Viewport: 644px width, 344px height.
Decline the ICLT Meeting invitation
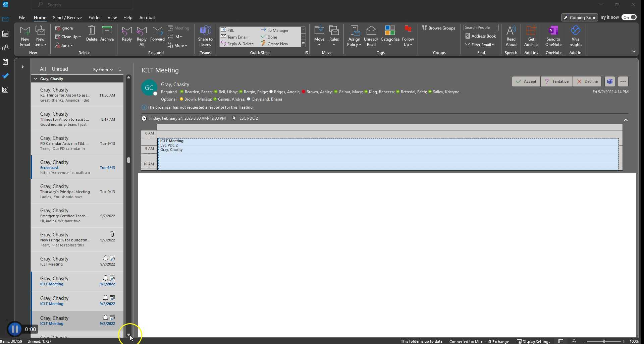(587, 81)
